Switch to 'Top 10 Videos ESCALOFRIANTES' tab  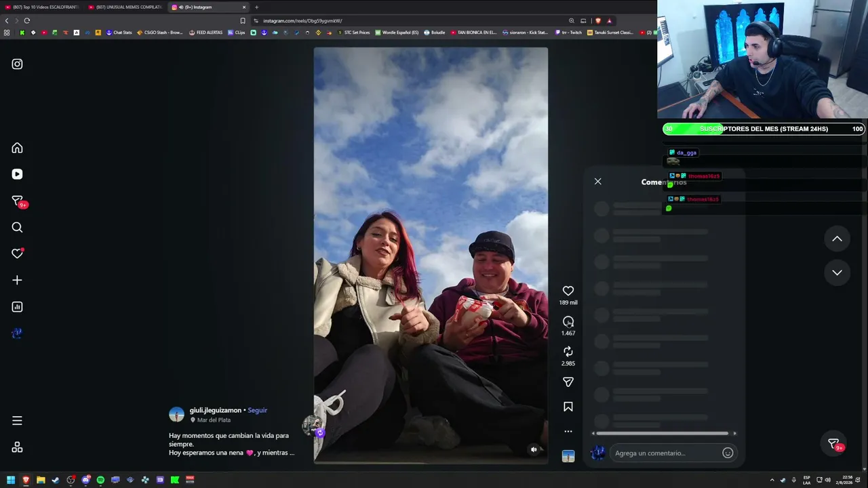coord(42,7)
